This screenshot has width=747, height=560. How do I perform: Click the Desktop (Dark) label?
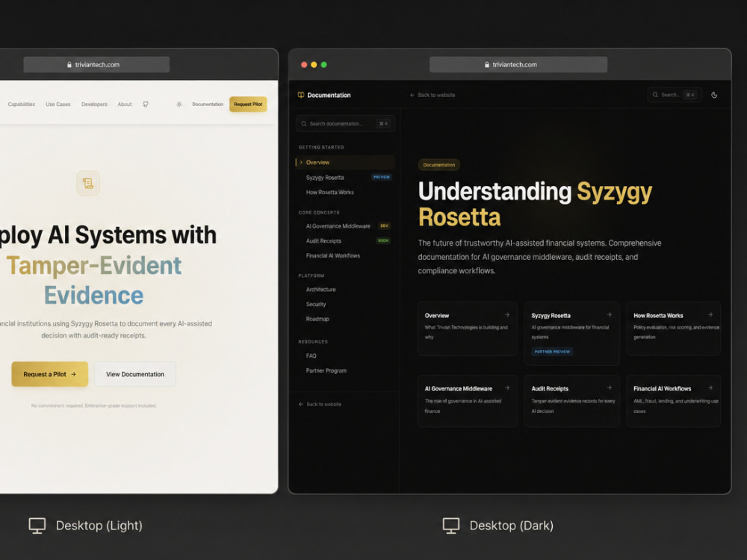pos(512,526)
